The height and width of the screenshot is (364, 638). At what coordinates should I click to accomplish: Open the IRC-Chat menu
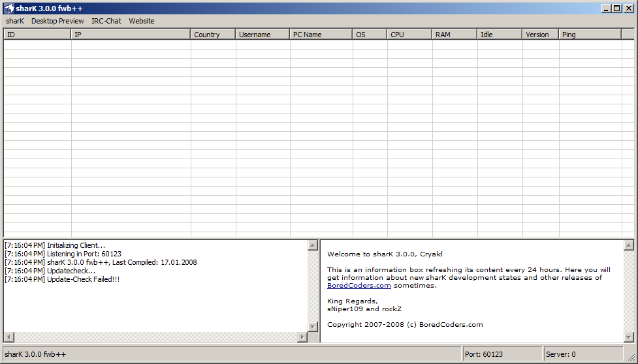pyautogui.click(x=106, y=21)
